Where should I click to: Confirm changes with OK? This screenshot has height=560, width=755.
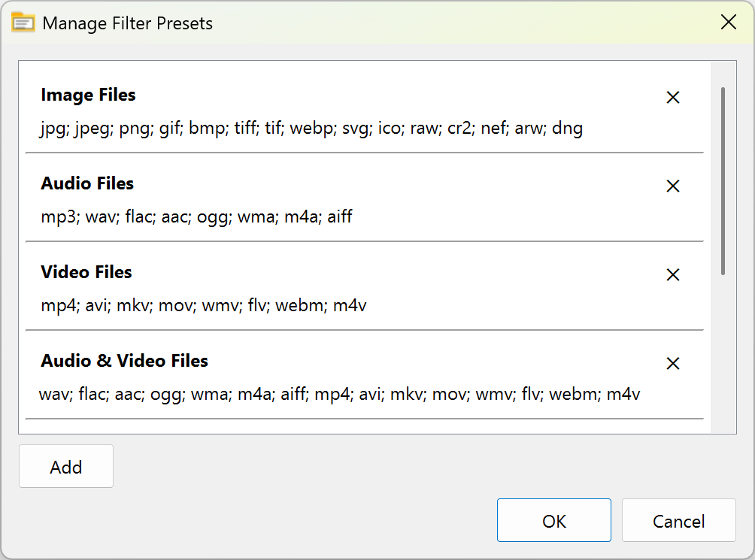554,520
